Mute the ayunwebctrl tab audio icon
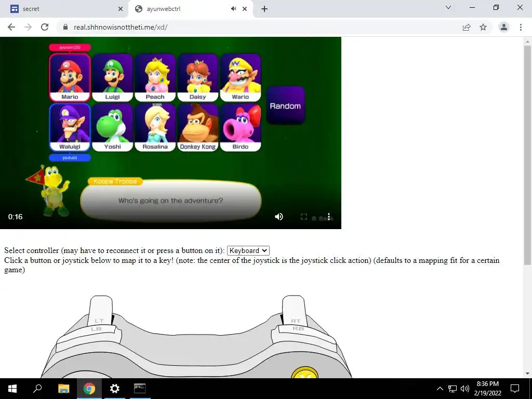Viewport: 532px width, 399px height. point(233,9)
